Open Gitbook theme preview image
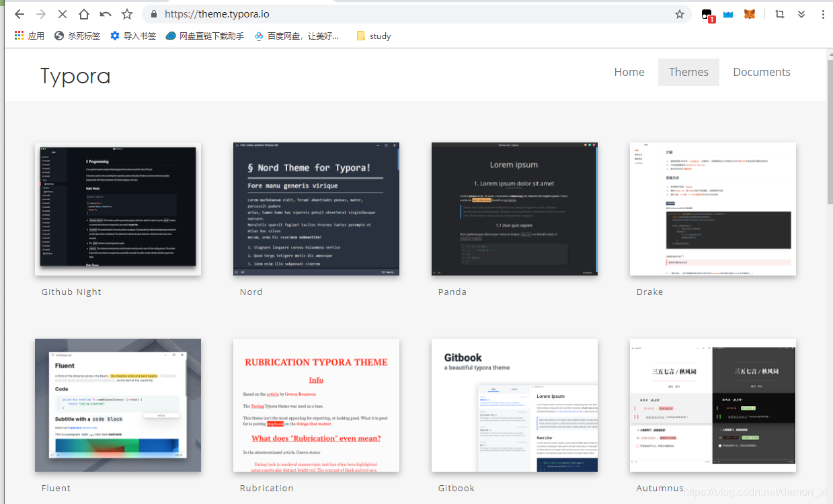The height and width of the screenshot is (504, 833). click(x=514, y=405)
